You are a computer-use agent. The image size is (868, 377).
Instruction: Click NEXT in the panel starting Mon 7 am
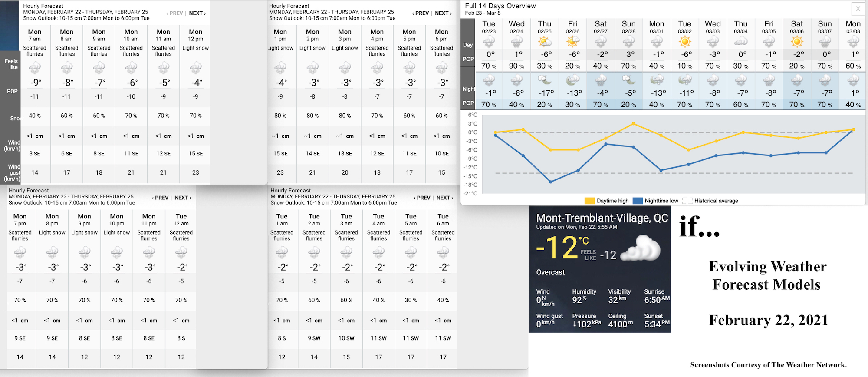coord(197,13)
